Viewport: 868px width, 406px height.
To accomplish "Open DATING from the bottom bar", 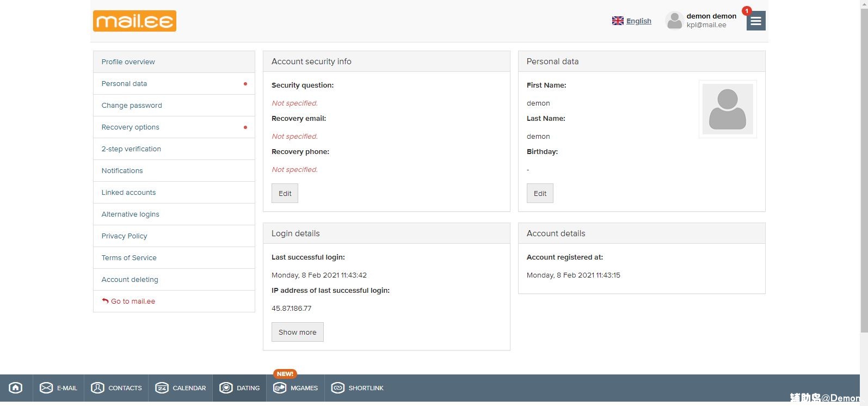I will (239, 388).
